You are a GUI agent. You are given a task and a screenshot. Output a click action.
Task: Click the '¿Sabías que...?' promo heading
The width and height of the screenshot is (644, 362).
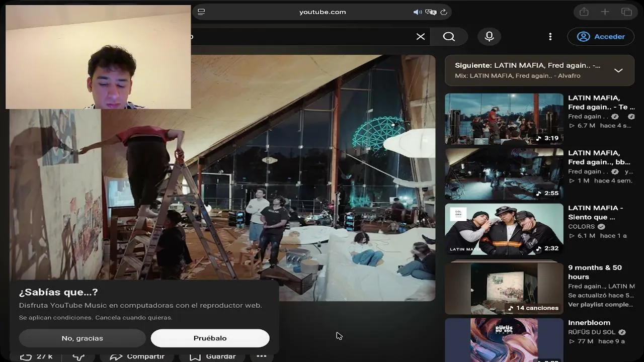pos(58,292)
